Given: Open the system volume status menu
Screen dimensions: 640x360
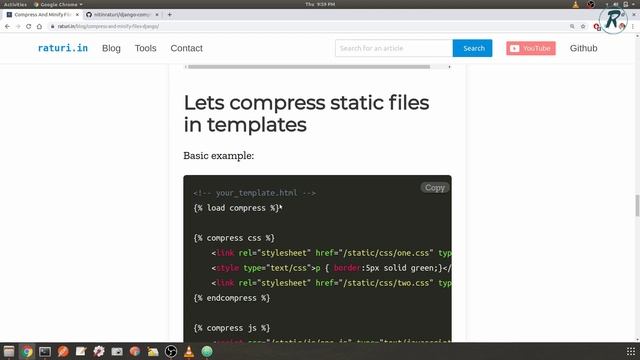Looking at the screenshot, I should point(616,4).
